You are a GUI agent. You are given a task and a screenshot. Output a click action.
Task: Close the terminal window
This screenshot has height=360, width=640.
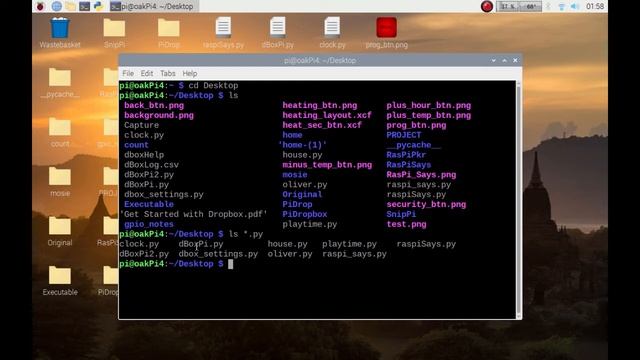[516, 60]
